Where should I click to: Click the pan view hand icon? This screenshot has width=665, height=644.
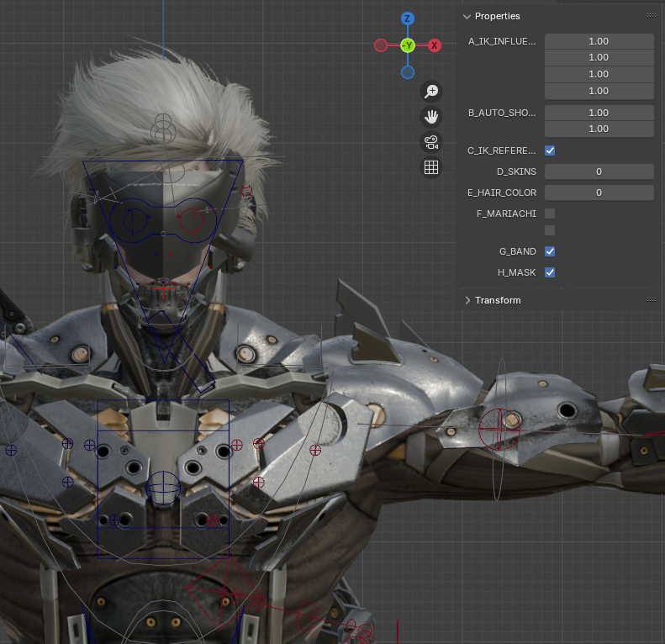[x=431, y=117]
